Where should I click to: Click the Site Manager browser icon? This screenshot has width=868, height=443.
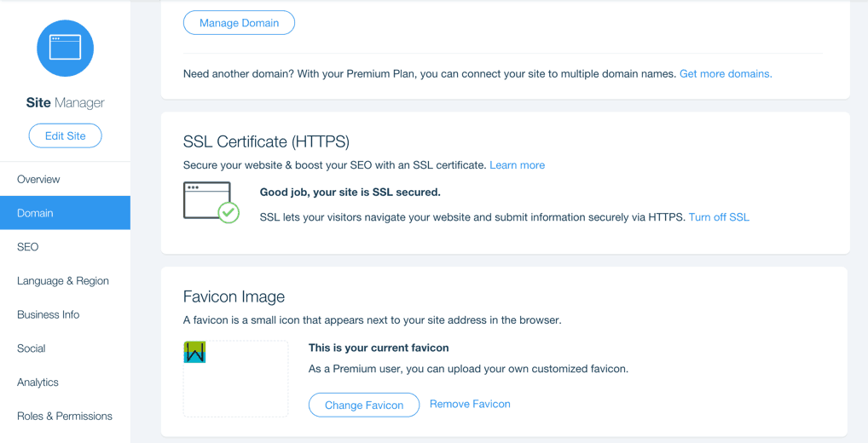coord(66,48)
